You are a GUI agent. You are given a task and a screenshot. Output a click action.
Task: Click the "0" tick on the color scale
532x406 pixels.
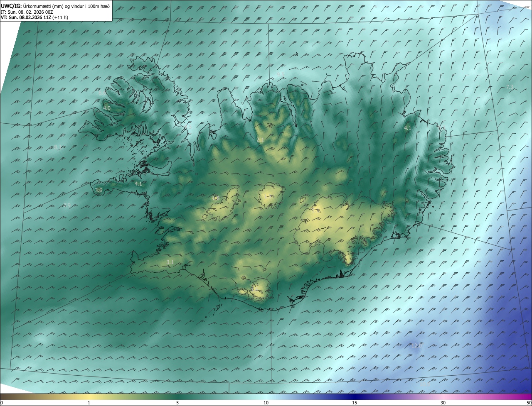2,403
